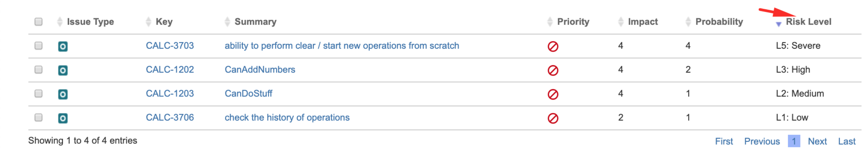
Task: Toggle the select-all checkbox in table header
Action: [38, 21]
